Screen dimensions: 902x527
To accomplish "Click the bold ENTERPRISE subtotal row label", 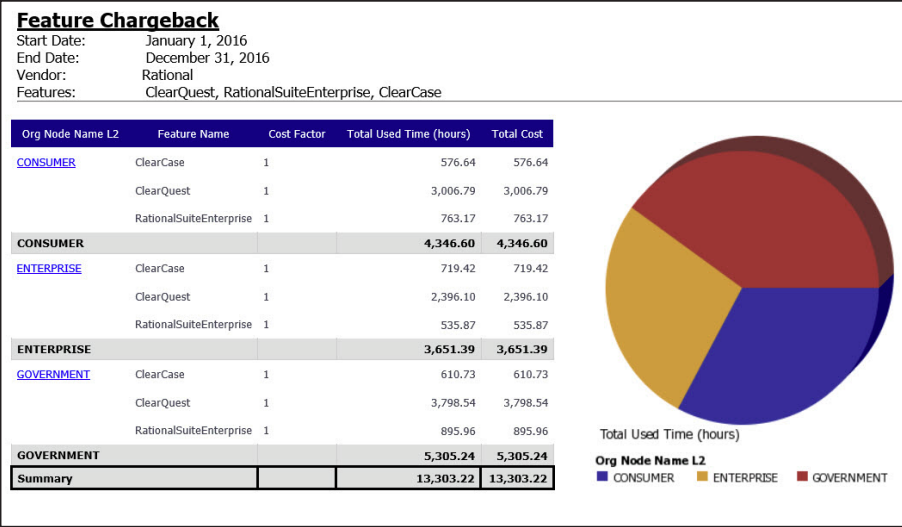I will pyautogui.click(x=54, y=349).
